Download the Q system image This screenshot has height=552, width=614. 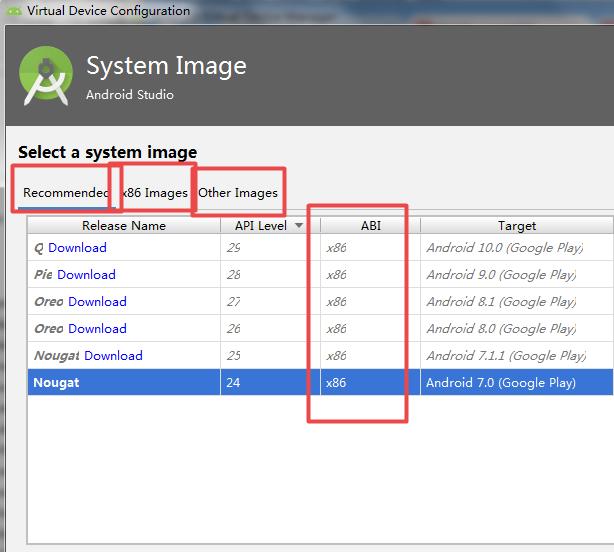point(77,247)
